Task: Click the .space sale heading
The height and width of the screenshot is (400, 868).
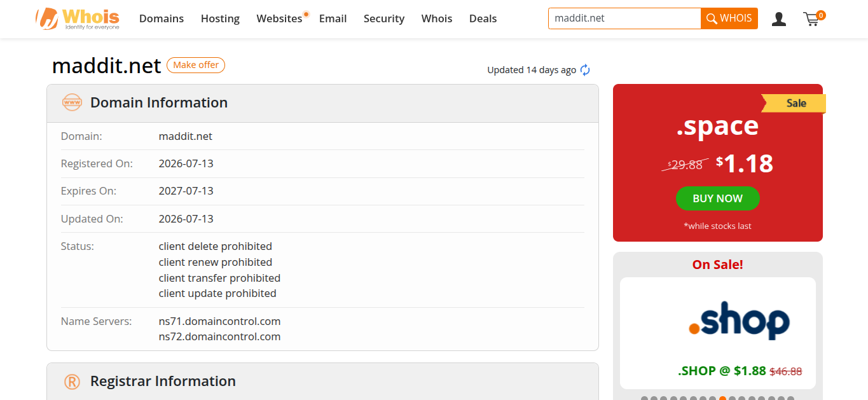Action: [718, 126]
